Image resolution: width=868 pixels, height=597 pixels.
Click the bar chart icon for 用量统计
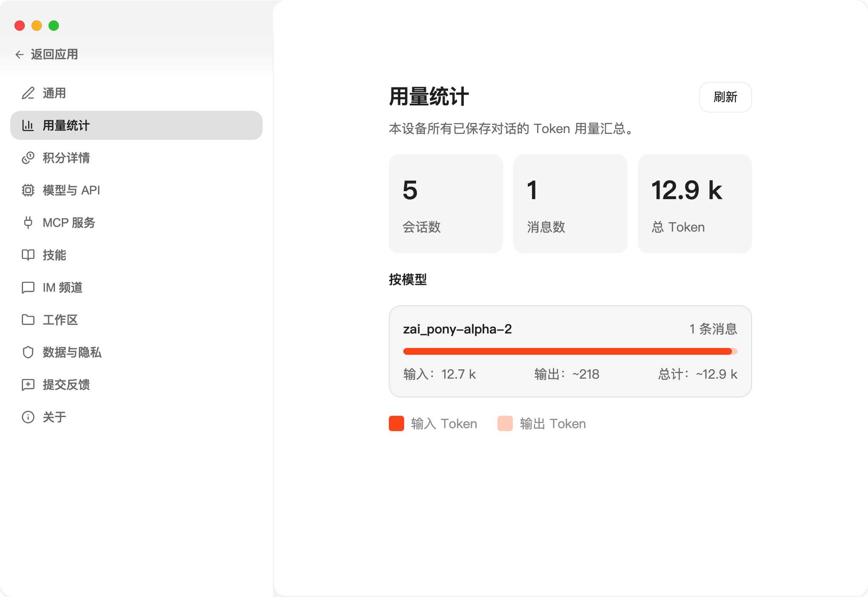coord(28,125)
